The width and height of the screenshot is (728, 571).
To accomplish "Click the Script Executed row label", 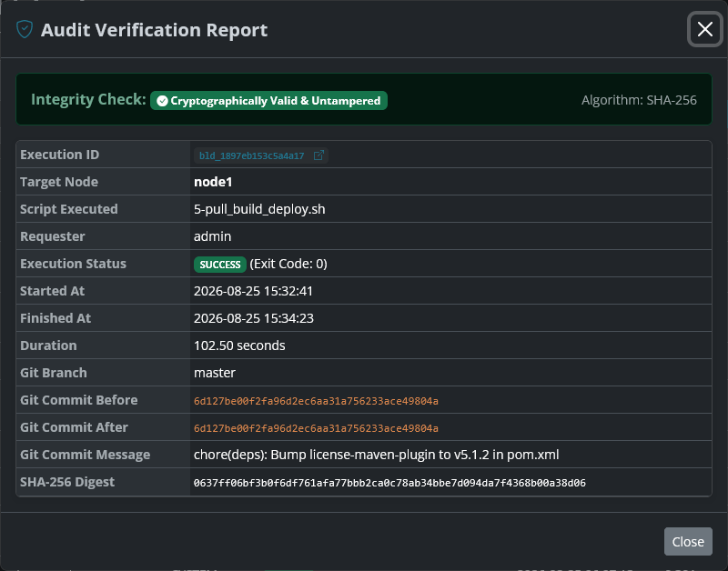I will tap(69, 209).
